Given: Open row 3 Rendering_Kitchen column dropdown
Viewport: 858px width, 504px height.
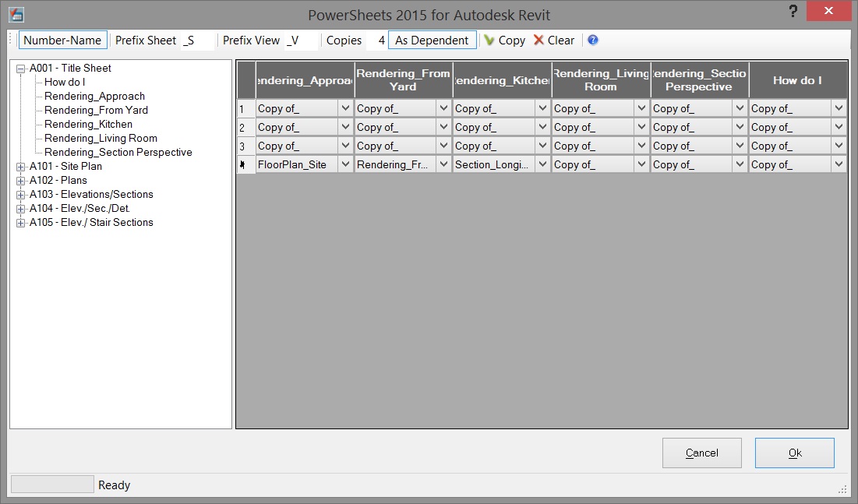Looking at the screenshot, I should point(543,146).
